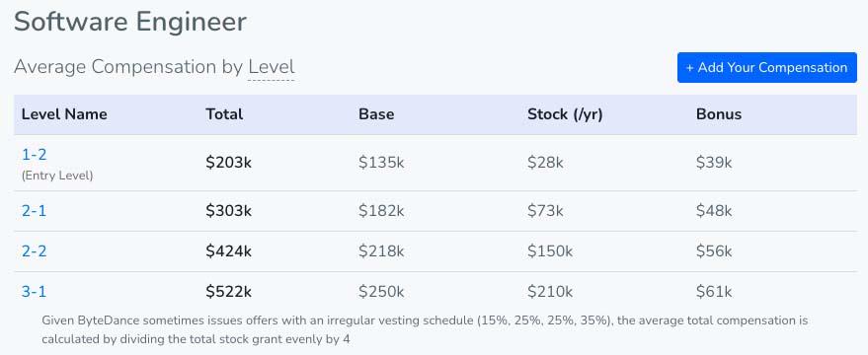Select the $522k total for level 3-1
Image resolution: width=868 pixels, height=355 pixels.
[x=229, y=292]
